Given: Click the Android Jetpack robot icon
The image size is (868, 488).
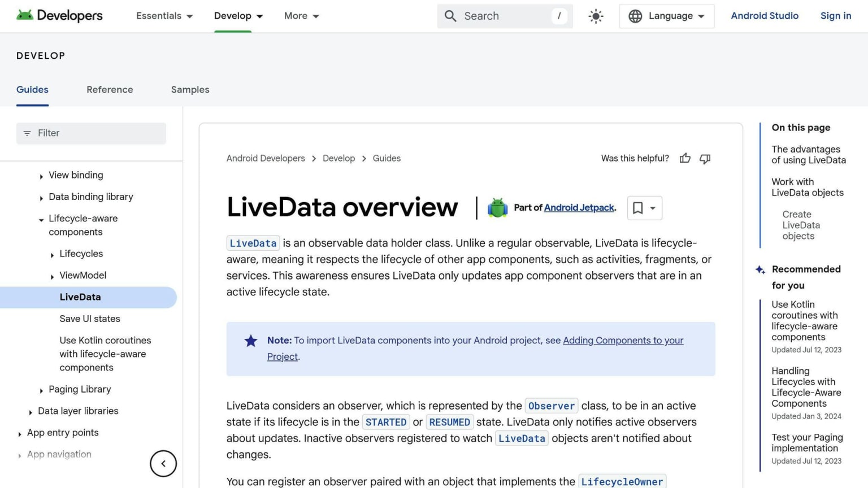Looking at the screenshot, I should (497, 208).
